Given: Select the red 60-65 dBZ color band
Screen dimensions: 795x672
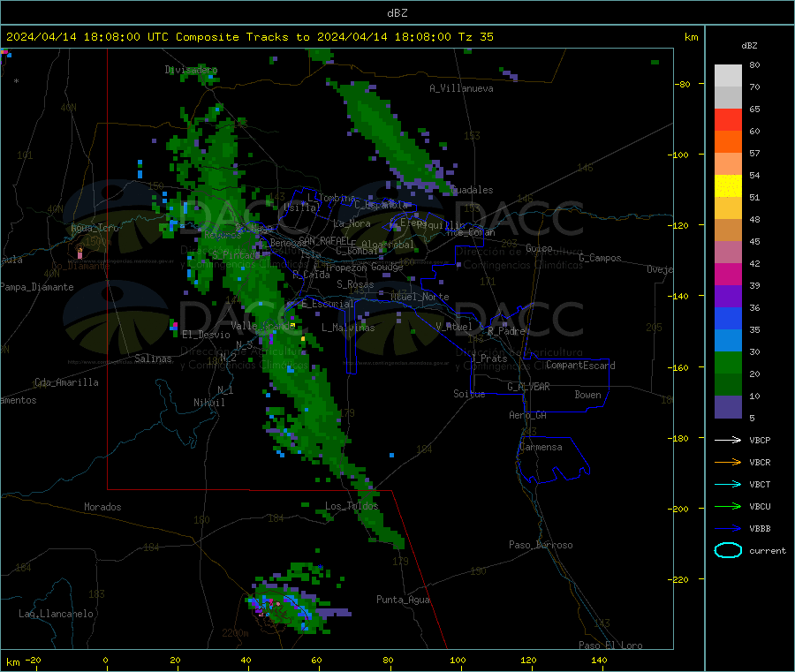Looking at the screenshot, I should [x=728, y=119].
